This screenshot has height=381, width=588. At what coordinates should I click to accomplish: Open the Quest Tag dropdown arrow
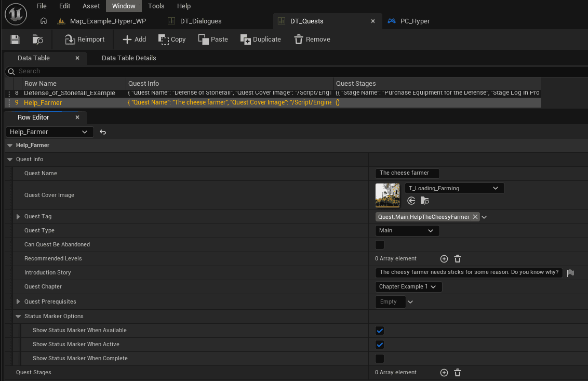[484, 217]
